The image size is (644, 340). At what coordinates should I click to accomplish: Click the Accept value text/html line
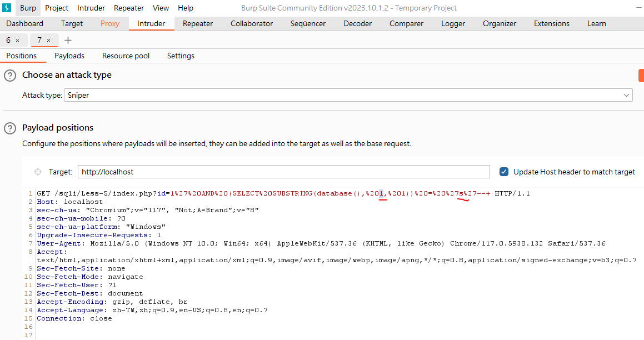[337, 260]
